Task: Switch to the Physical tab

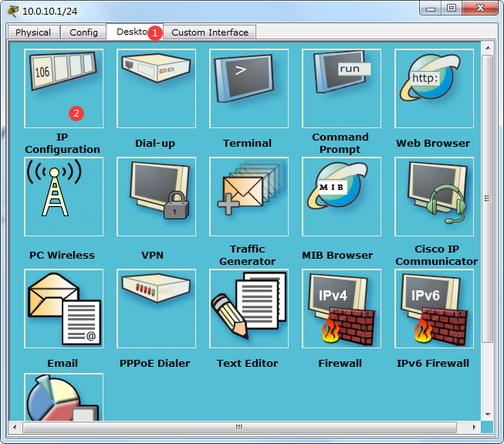Action: pos(33,32)
